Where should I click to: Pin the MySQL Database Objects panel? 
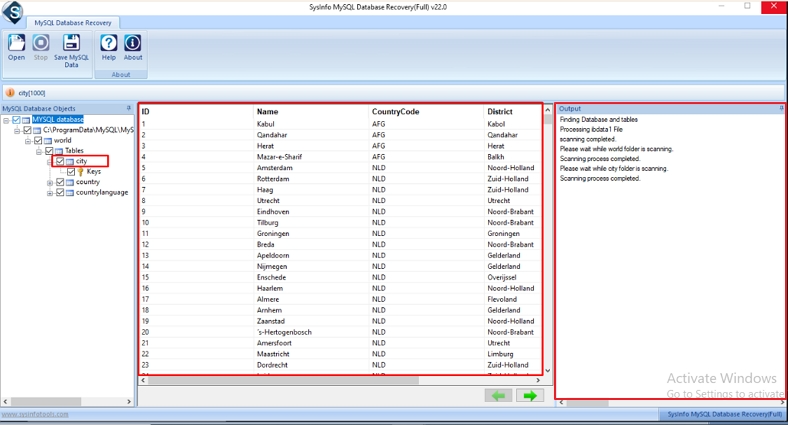128,108
